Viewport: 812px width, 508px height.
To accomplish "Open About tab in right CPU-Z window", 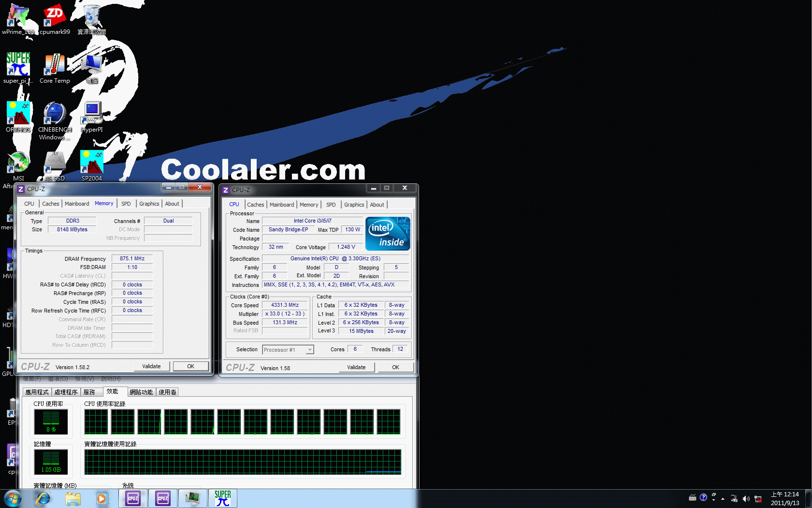I will tap(377, 205).
